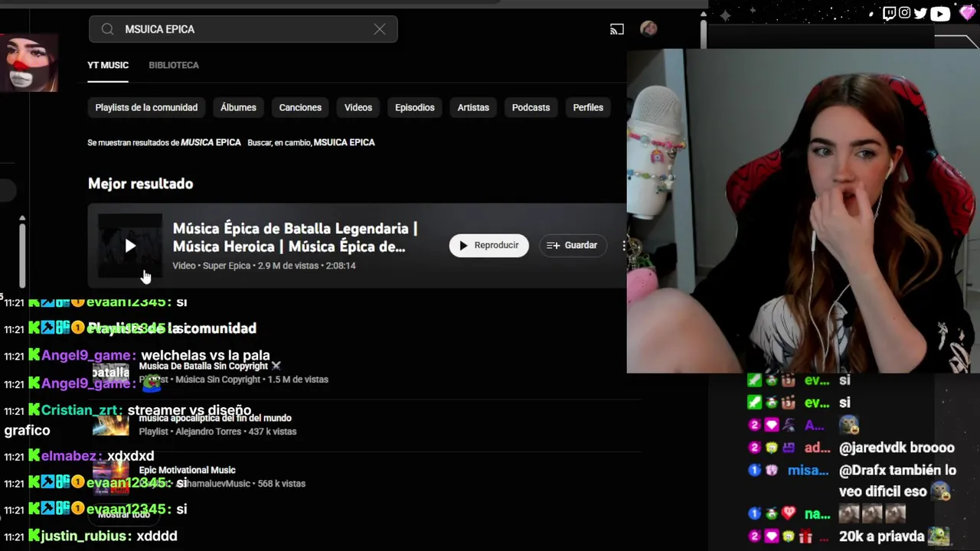Open Musica De Batalla Sin Copyright playlist
The width and height of the screenshot is (980, 551).
(x=204, y=366)
